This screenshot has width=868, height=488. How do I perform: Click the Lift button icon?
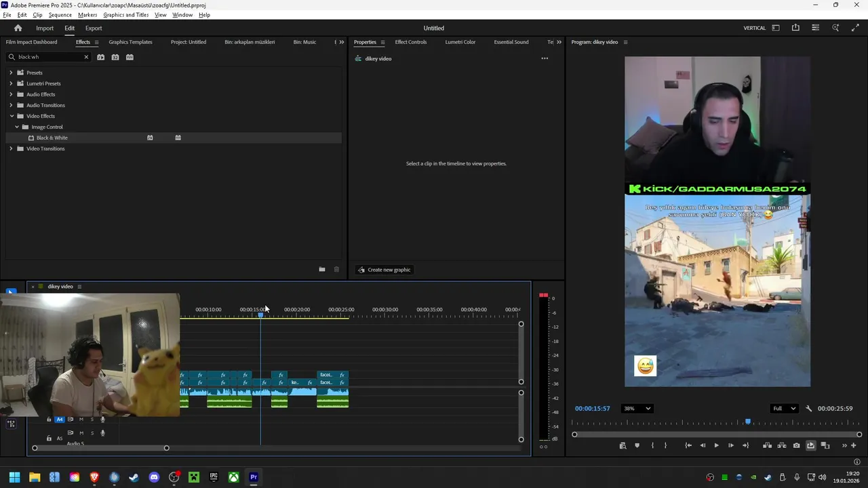tap(767, 445)
